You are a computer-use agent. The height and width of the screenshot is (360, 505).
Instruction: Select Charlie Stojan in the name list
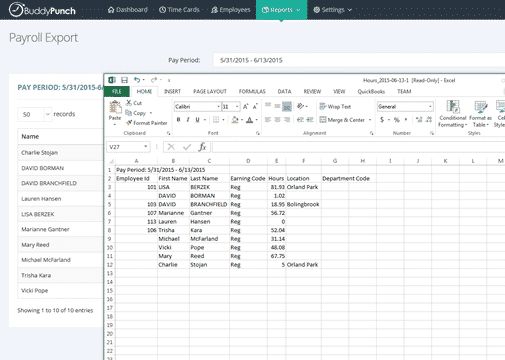[39, 152]
